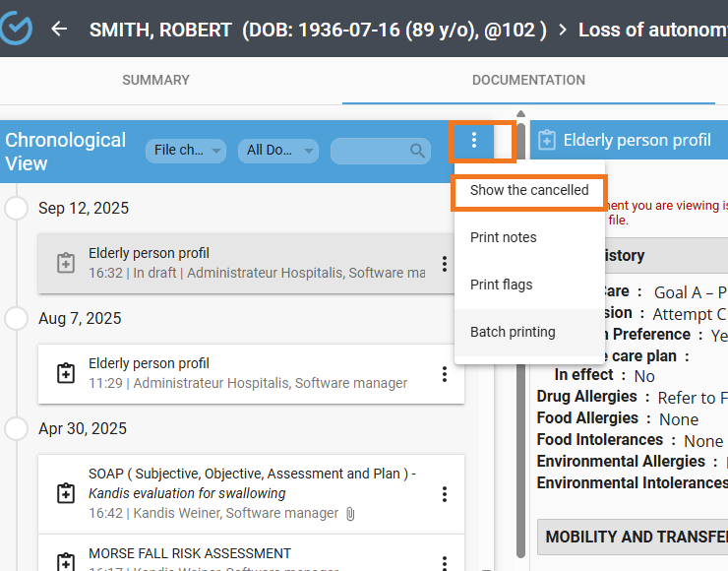Choose Print notes from the menu
The width and height of the screenshot is (728, 571).
point(503,237)
